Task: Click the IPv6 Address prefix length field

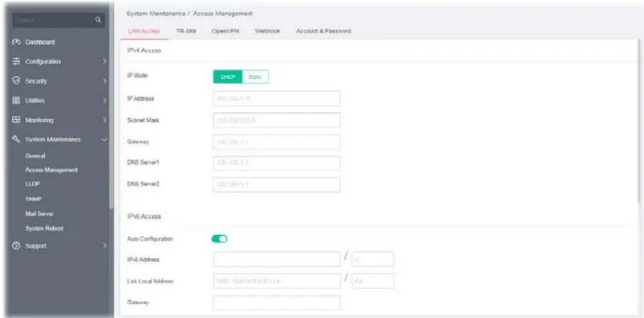Action: [373, 259]
